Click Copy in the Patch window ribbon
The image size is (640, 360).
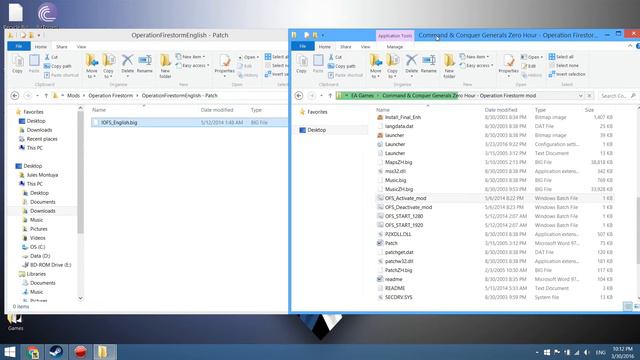pyautogui.click(x=17, y=64)
